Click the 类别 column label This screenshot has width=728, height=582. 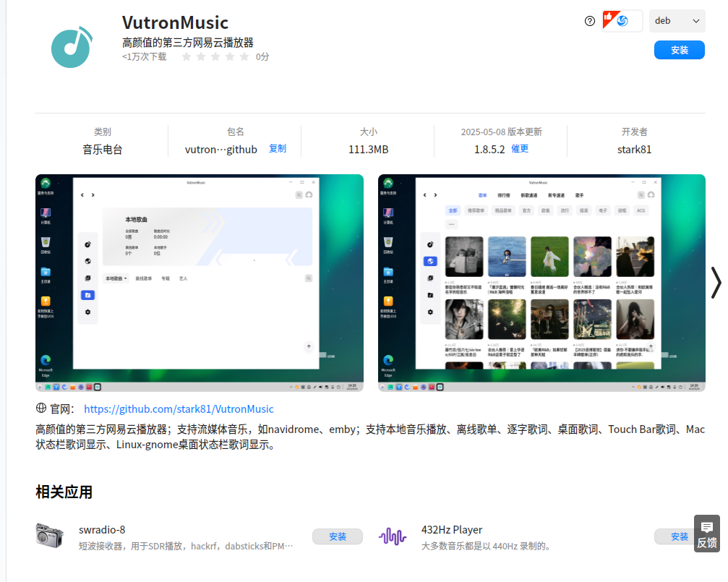click(102, 132)
